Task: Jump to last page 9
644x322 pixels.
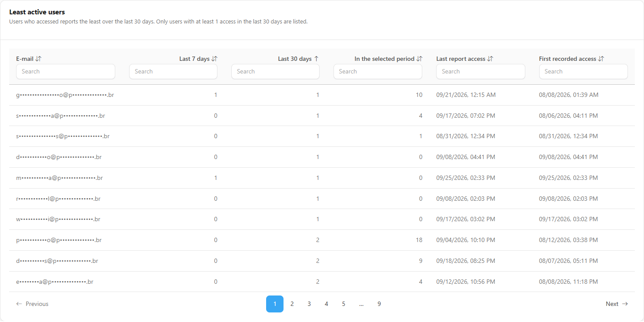Action: 379,304
